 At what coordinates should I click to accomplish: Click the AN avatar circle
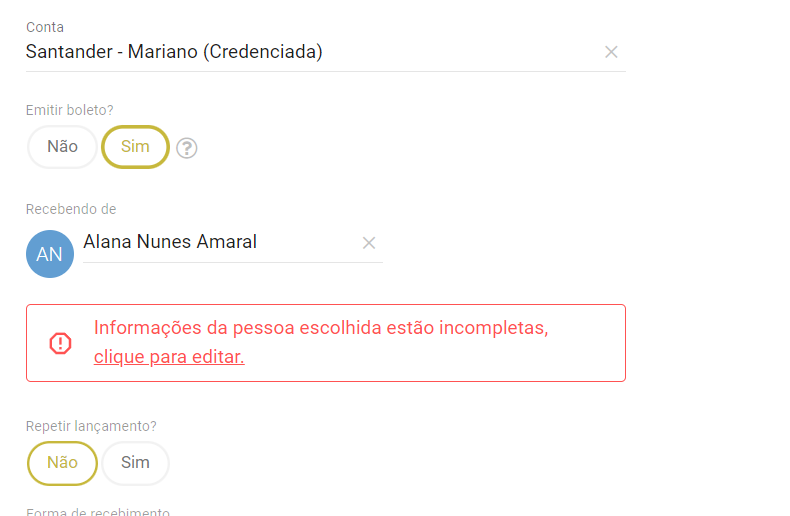coord(50,254)
